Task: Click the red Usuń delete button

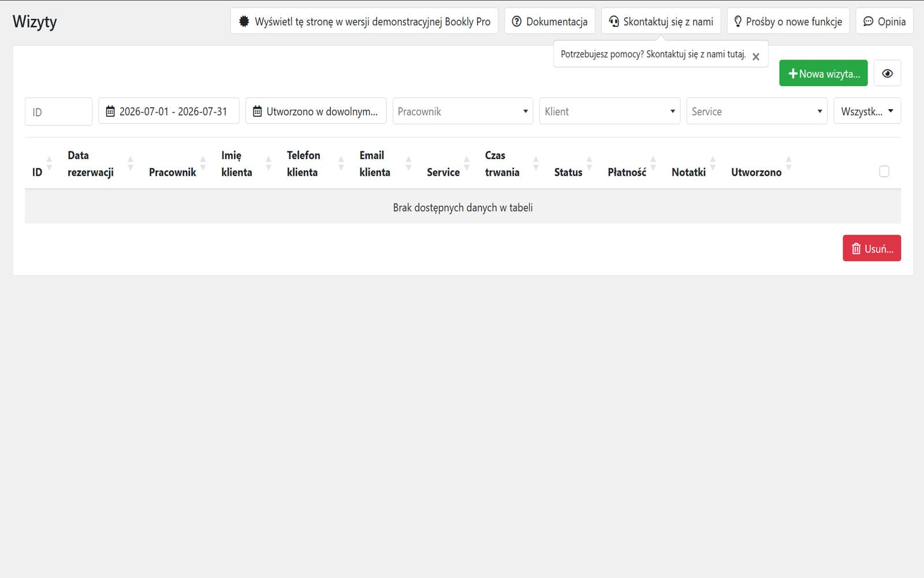Action: tap(871, 248)
